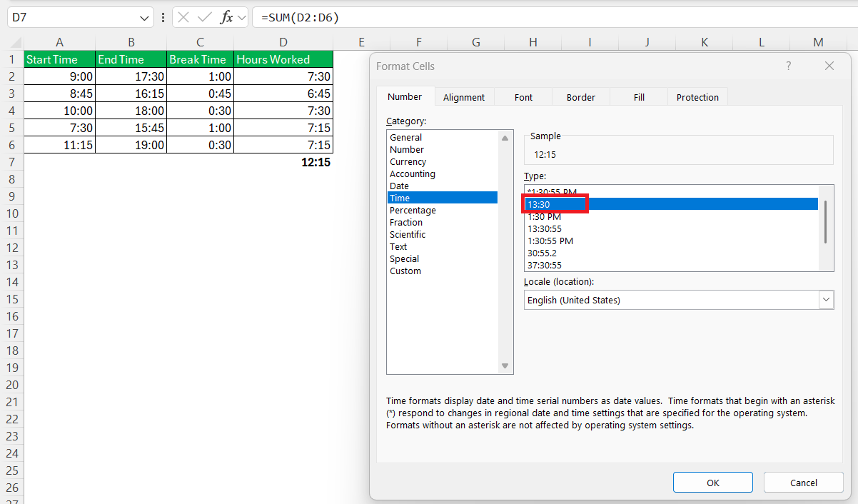Viewport: 858px width, 504px height.
Task: Select cell with end time 17:30
Action: click(x=131, y=76)
